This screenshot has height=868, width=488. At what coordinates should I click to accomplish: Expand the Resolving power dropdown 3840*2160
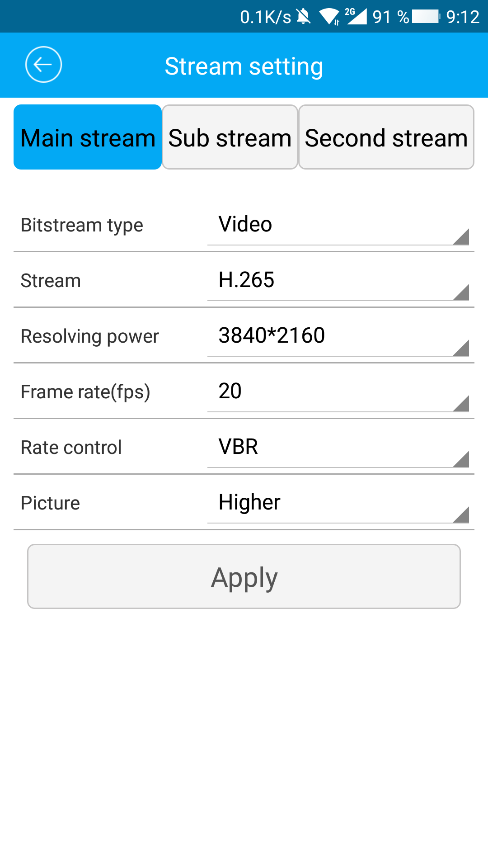click(x=338, y=336)
